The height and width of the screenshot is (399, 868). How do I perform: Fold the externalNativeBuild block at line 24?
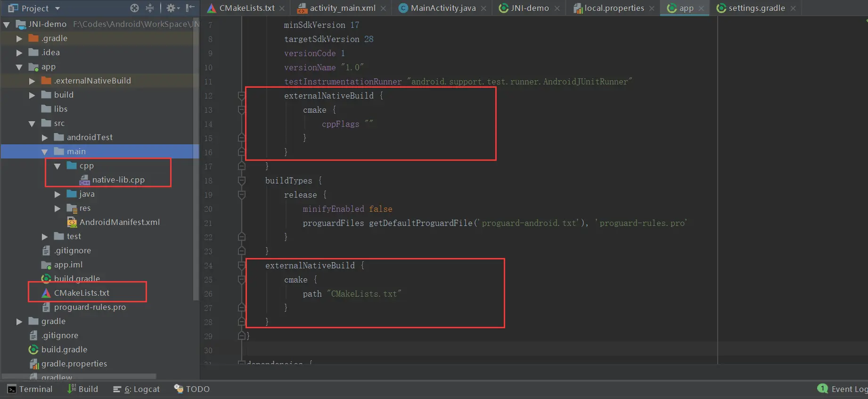[x=242, y=266]
